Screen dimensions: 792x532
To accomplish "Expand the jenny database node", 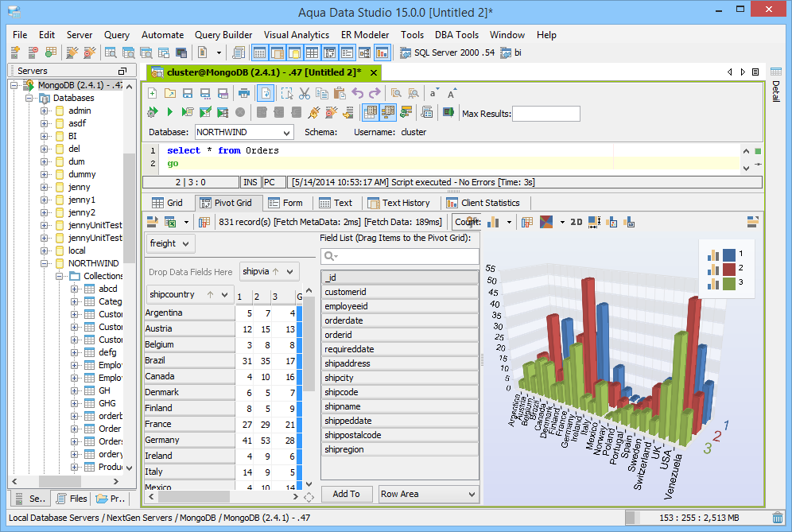I will (45, 187).
